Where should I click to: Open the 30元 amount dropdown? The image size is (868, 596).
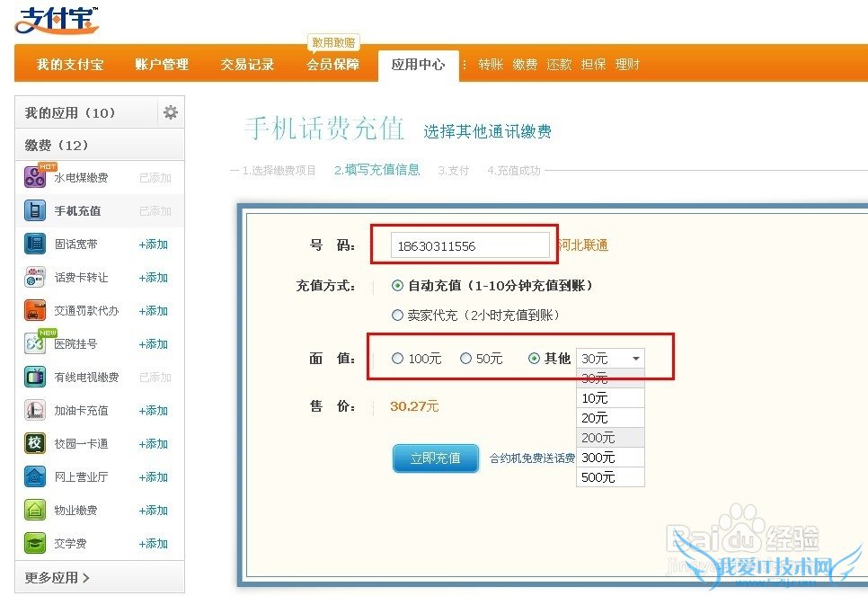(x=610, y=359)
